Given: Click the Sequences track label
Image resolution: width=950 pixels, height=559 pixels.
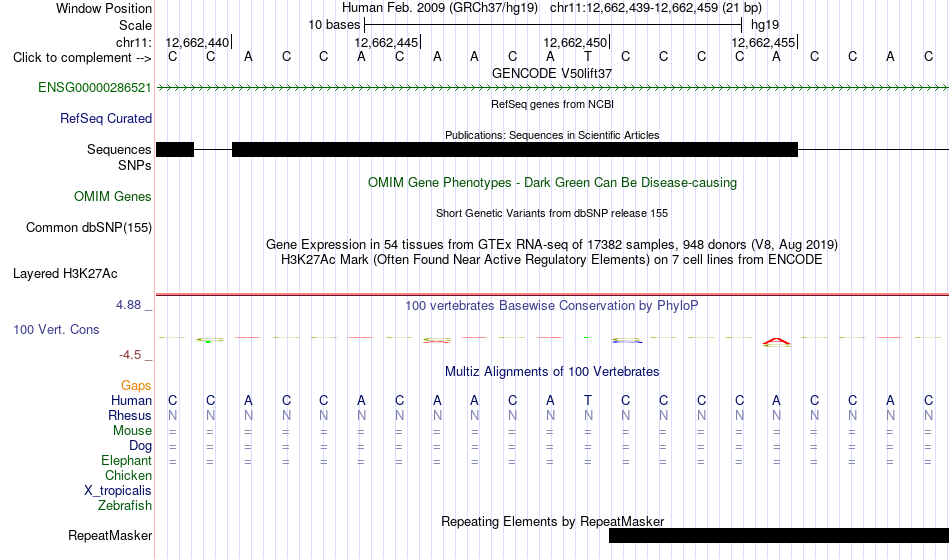Looking at the screenshot, I should click(119, 149).
